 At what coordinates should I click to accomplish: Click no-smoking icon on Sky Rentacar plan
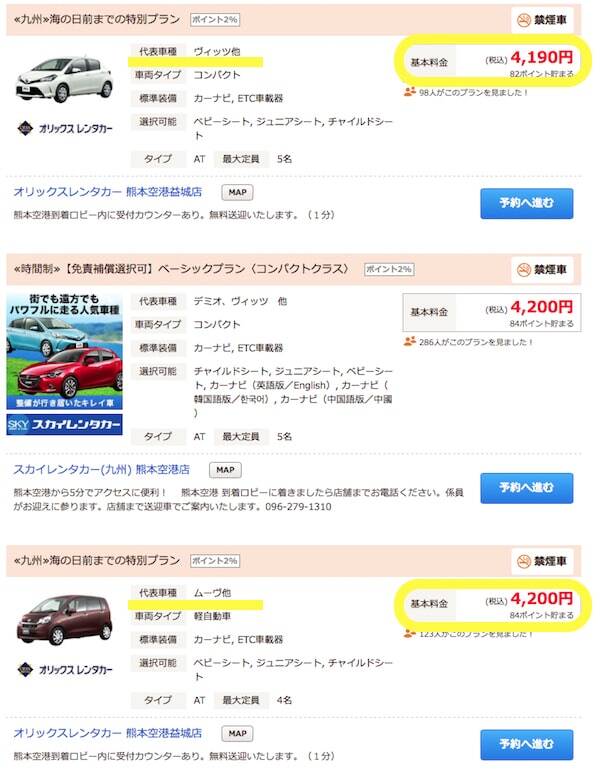point(523,270)
